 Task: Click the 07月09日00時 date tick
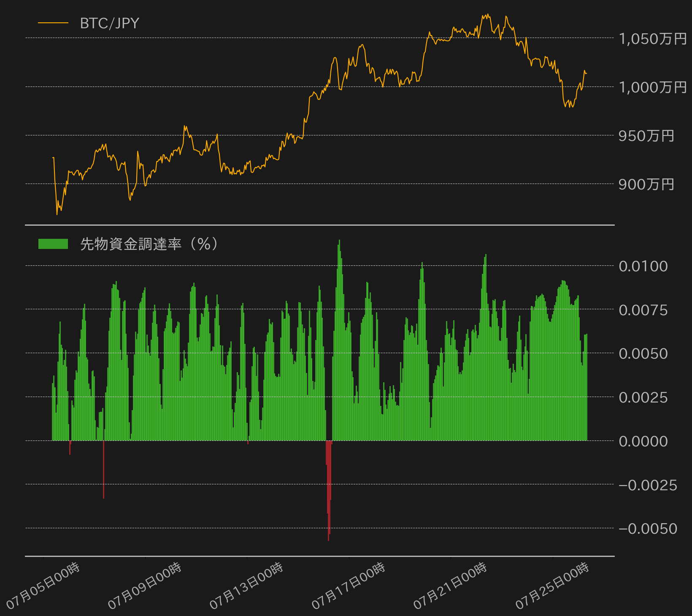coord(145,586)
